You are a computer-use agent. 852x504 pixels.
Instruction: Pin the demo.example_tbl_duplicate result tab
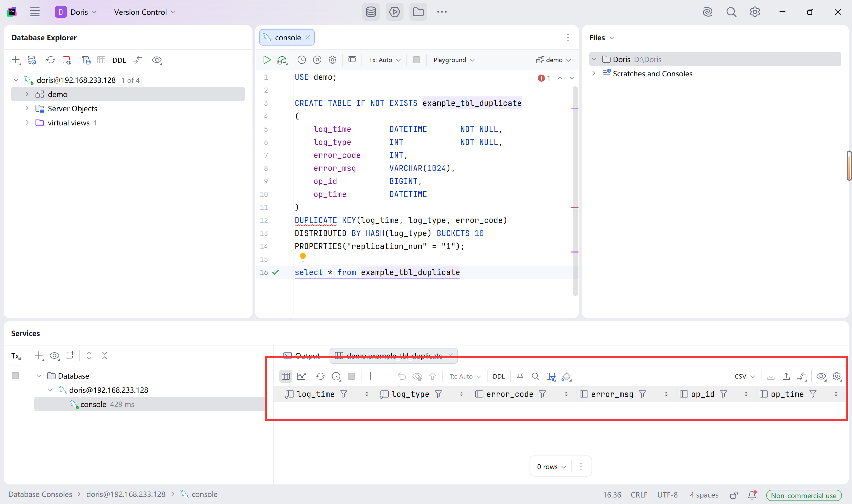519,376
